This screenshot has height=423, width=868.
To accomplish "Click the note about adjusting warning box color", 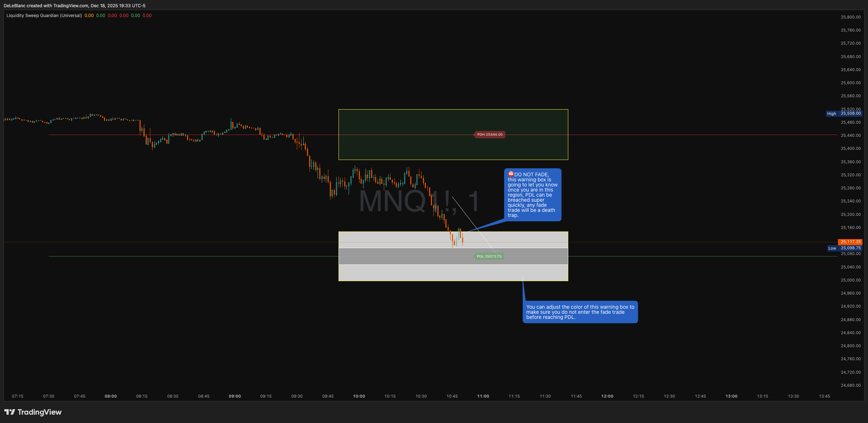I will coord(580,312).
